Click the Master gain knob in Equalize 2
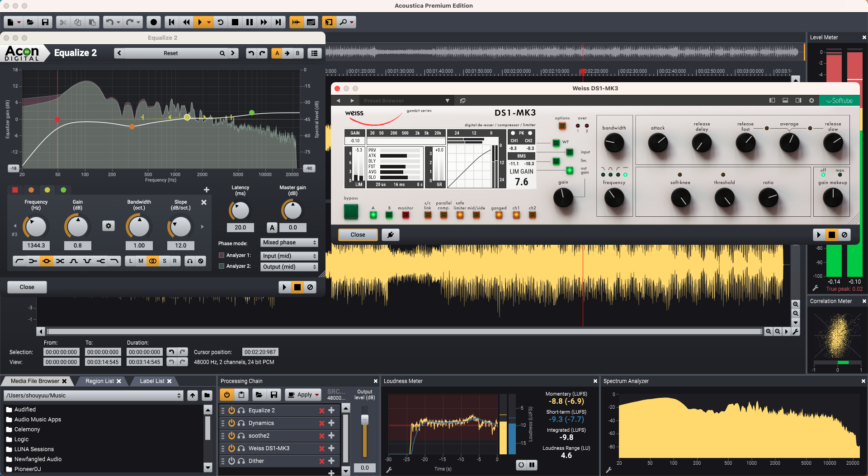This screenshot has height=476, width=868. pyautogui.click(x=292, y=210)
